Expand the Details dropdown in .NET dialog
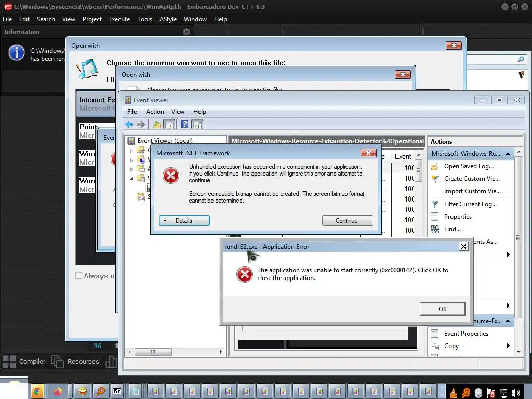The image size is (532, 399). click(184, 220)
